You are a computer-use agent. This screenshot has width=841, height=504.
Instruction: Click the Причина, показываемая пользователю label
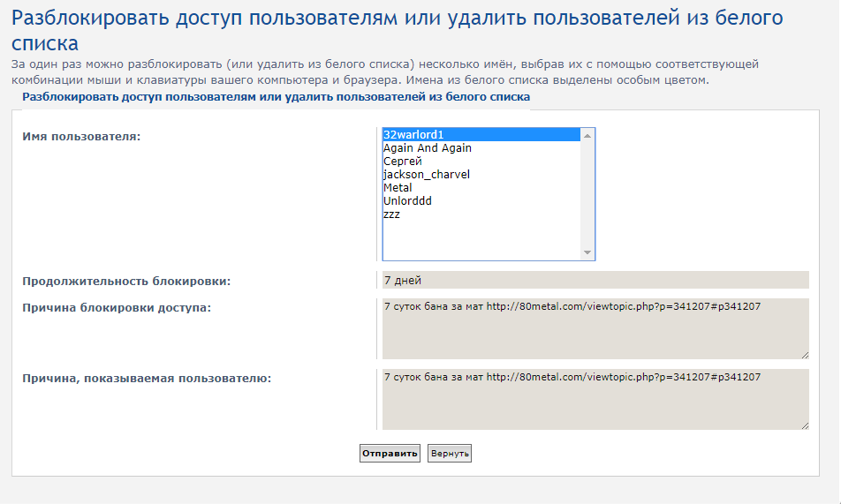147,379
